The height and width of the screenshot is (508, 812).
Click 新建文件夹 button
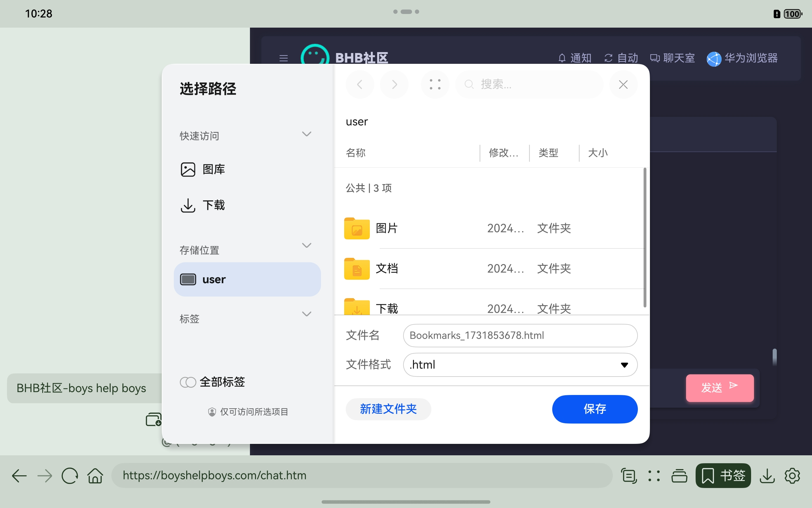click(388, 409)
